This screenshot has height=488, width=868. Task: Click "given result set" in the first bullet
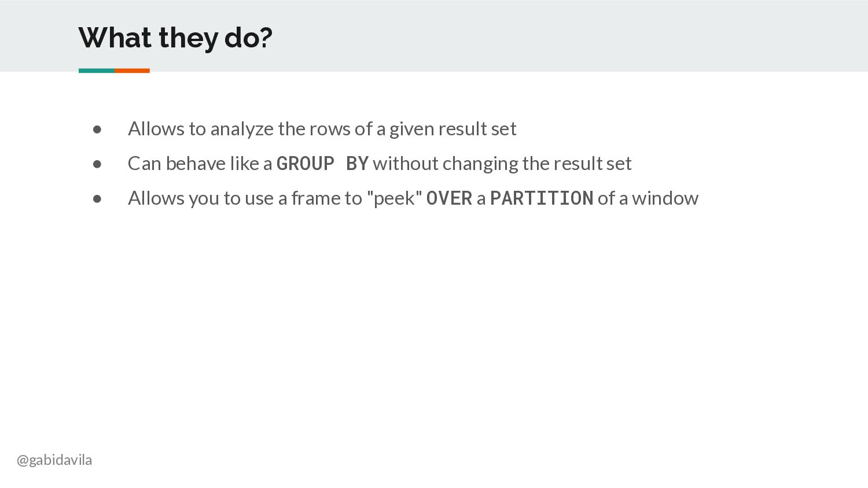click(x=453, y=129)
